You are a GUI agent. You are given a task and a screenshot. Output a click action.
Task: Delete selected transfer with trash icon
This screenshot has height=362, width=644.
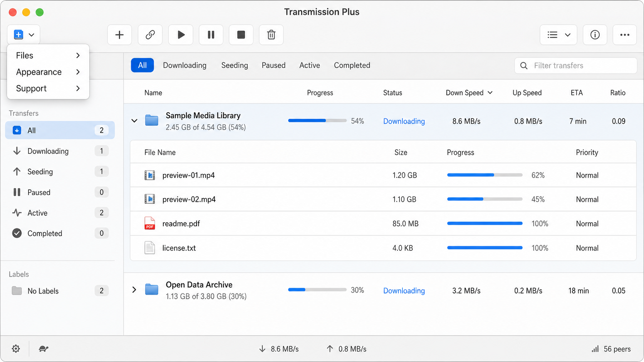[x=271, y=35]
